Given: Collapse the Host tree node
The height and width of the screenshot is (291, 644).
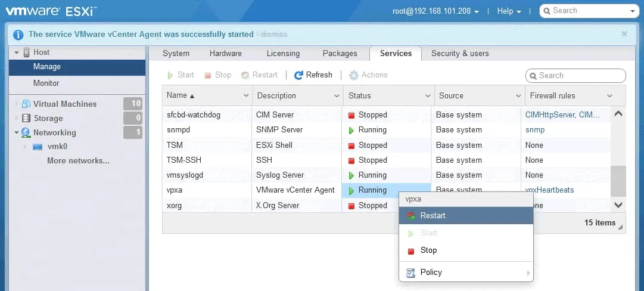Looking at the screenshot, I should (x=17, y=52).
